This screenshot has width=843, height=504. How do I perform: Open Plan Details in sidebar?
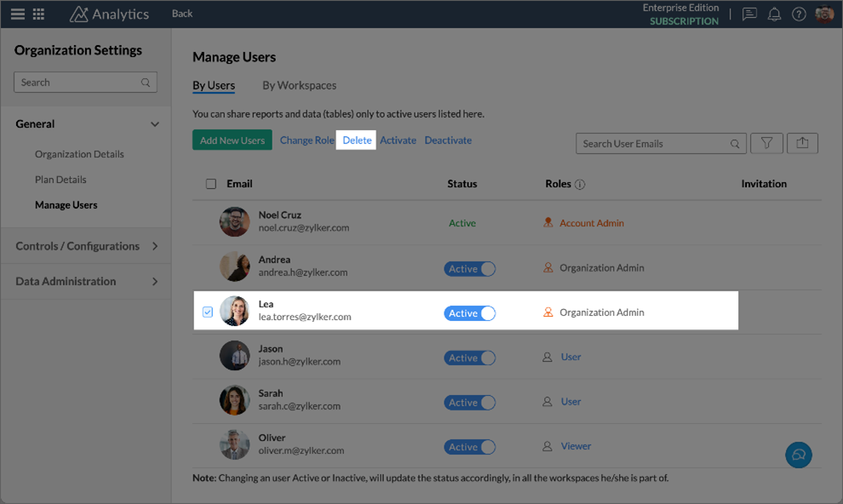click(x=60, y=180)
